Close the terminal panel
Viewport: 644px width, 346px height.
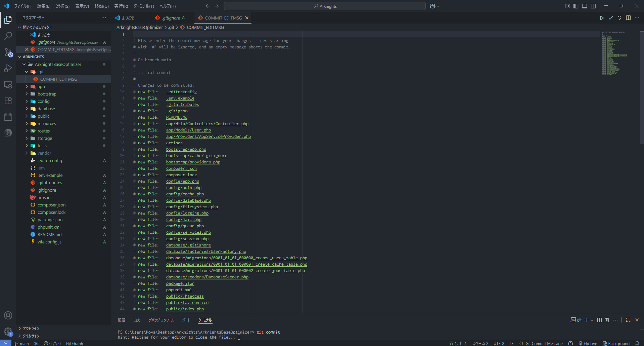(x=637, y=320)
